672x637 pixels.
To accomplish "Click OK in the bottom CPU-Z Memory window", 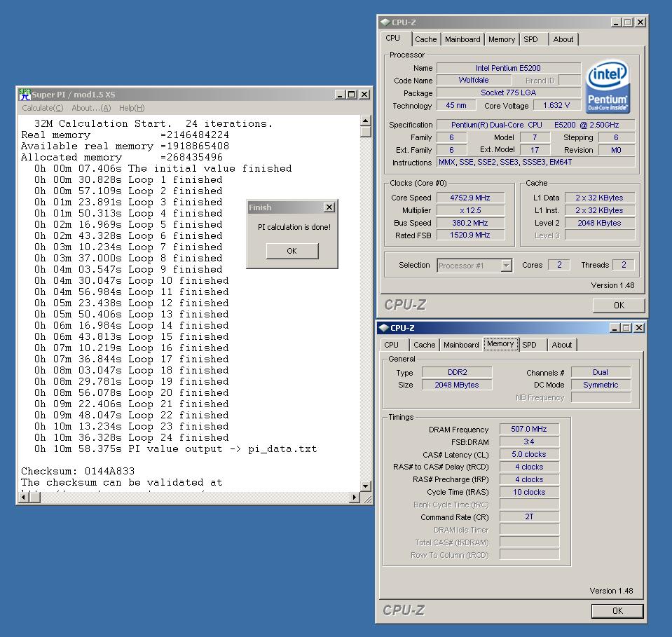I will pyautogui.click(x=617, y=611).
